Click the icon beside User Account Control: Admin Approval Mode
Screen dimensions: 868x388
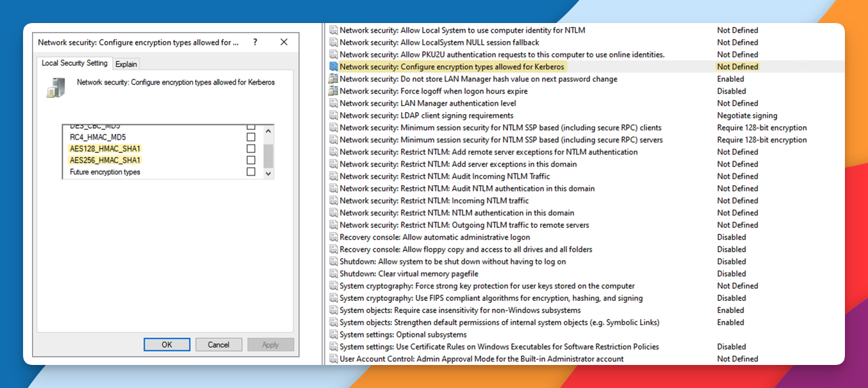334,359
